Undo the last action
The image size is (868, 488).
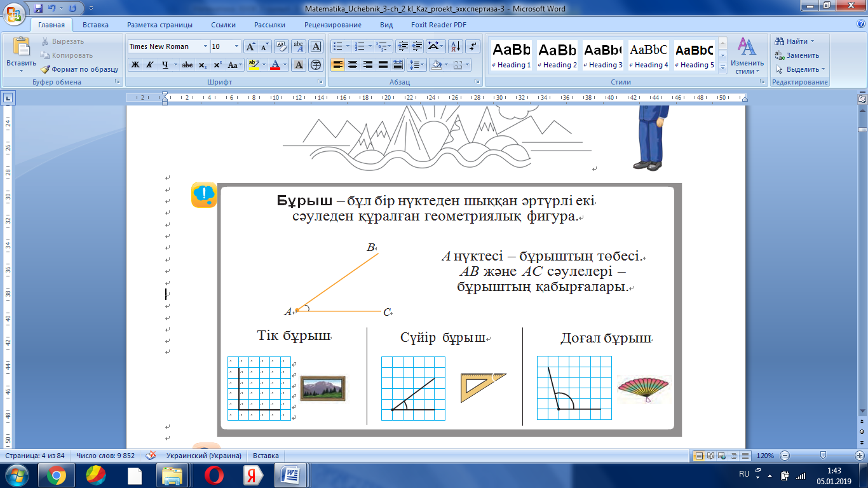[x=52, y=9]
